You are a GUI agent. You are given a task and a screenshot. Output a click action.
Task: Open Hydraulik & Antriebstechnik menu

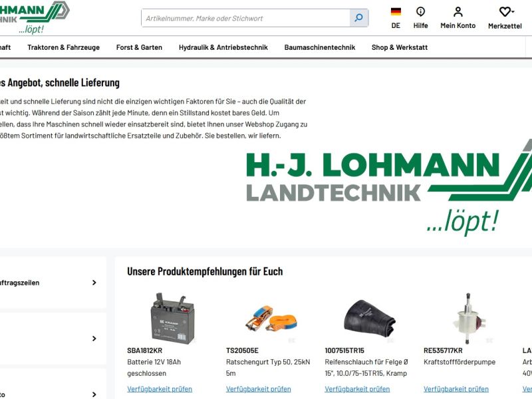pos(223,47)
